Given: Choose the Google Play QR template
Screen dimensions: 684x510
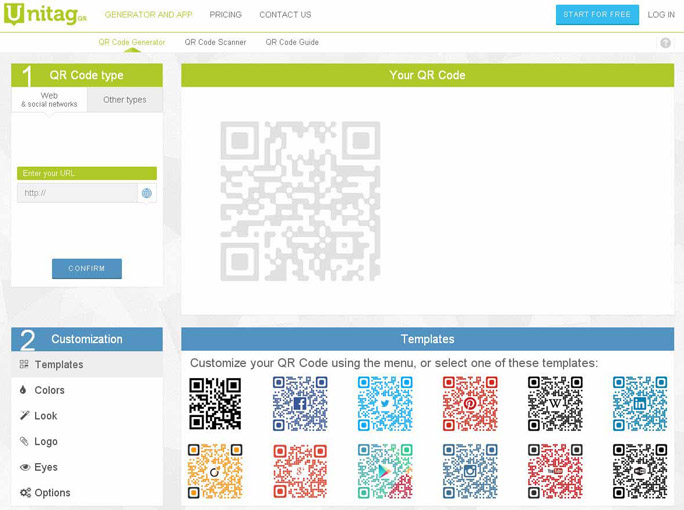Looking at the screenshot, I should [385, 471].
